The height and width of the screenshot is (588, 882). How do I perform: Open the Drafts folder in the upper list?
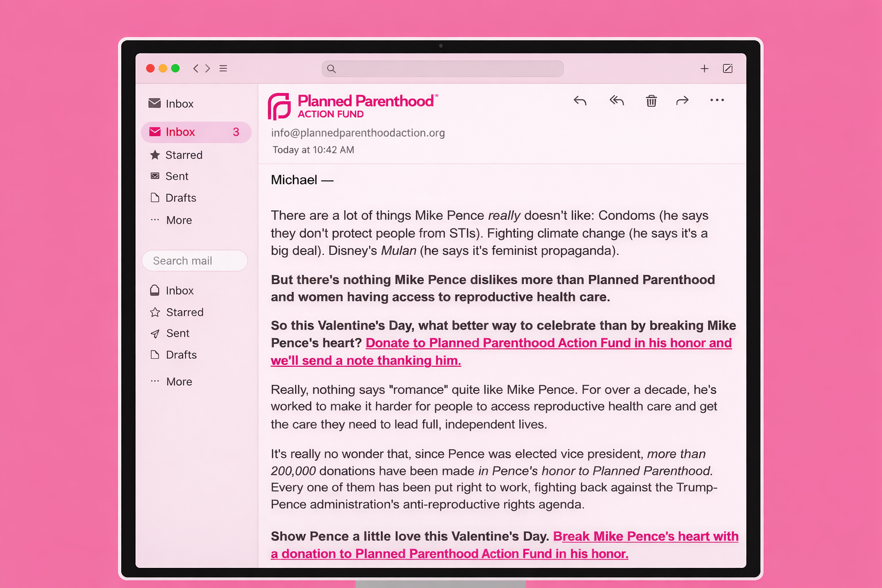pos(181,198)
